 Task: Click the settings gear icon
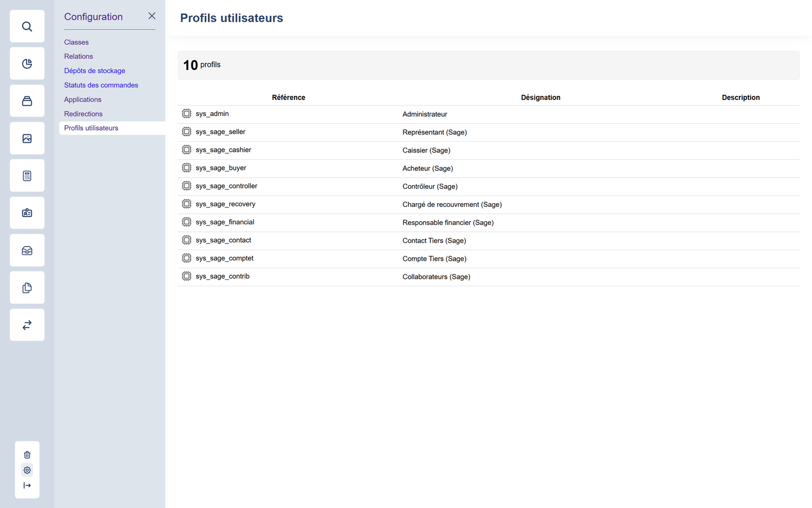[x=27, y=470]
